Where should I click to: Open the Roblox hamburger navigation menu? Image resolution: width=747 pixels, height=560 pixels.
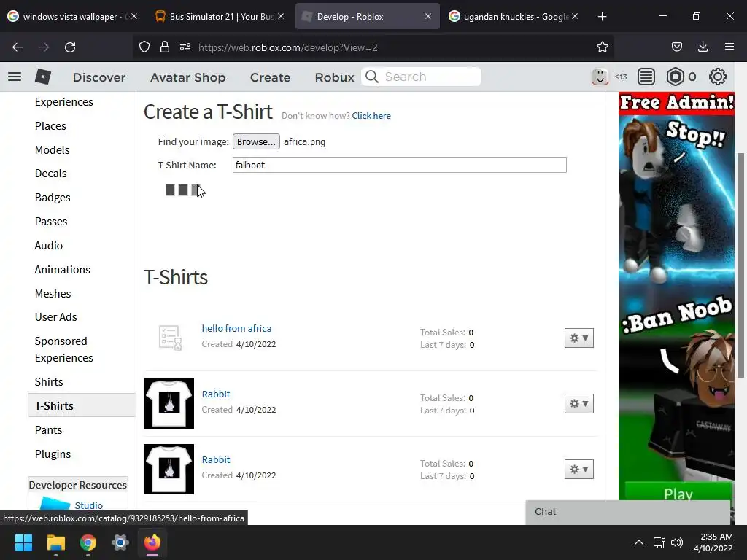point(15,77)
